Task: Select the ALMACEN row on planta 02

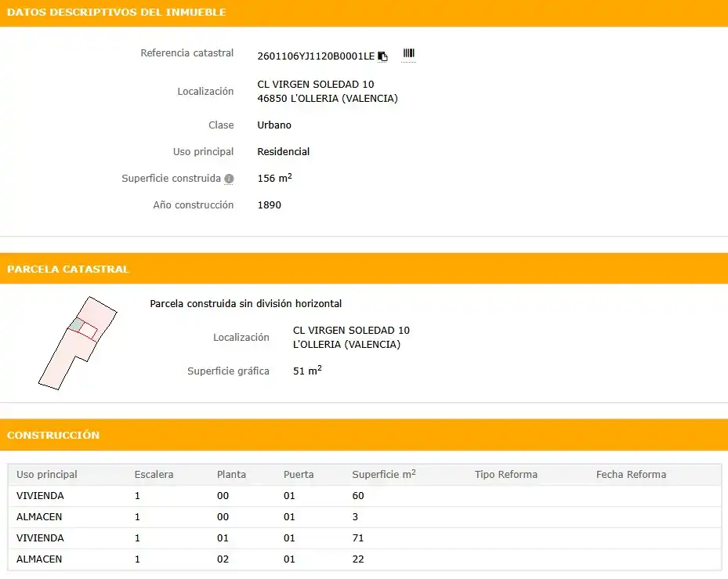Action: 364,559
